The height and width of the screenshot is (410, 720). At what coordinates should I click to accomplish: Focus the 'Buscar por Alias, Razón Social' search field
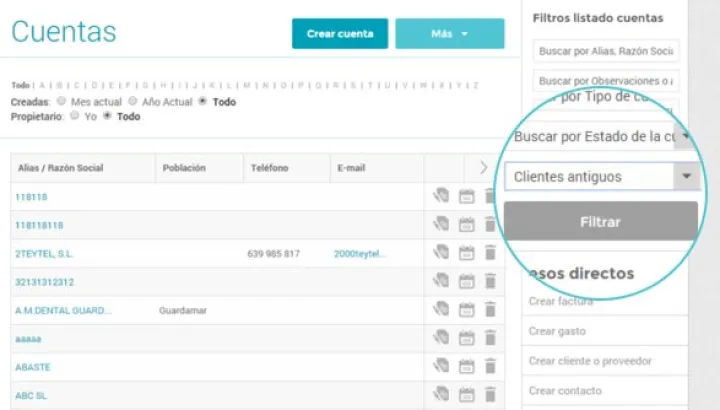pos(606,51)
